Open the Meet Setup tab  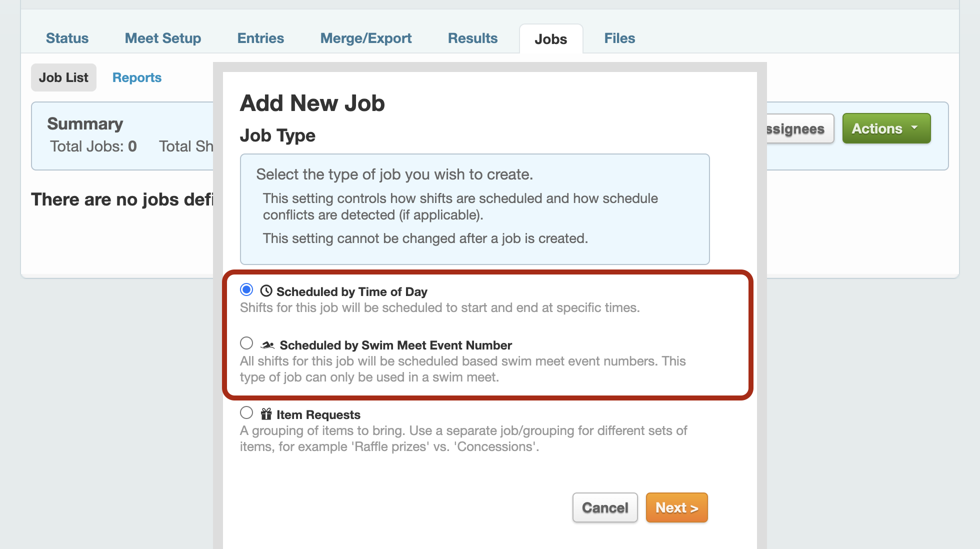[163, 38]
